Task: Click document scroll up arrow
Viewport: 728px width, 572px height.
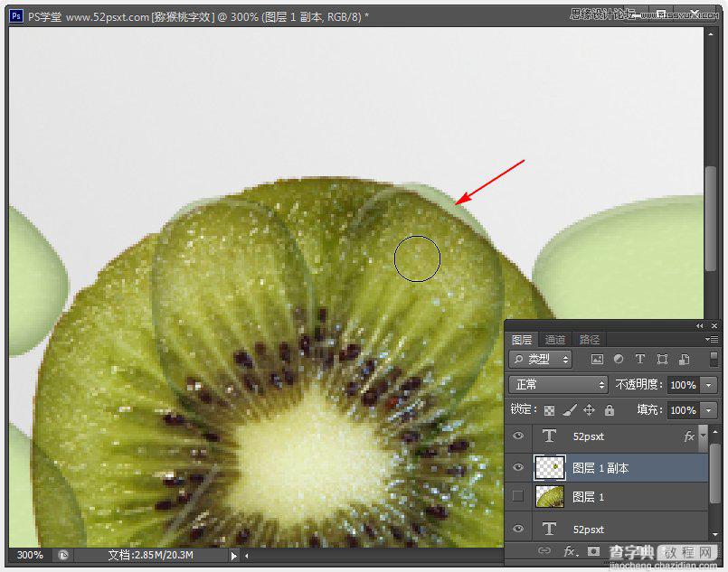Action: pyautogui.click(x=710, y=33)
